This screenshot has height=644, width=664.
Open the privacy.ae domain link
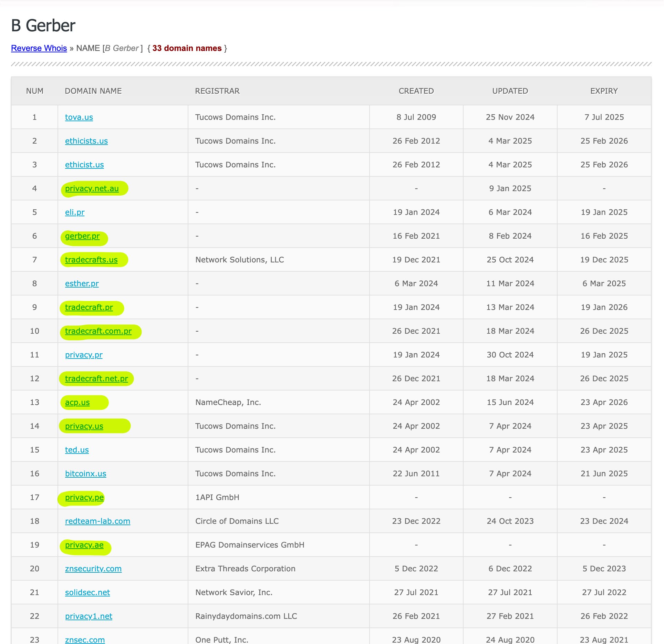[x=84, y=545]
